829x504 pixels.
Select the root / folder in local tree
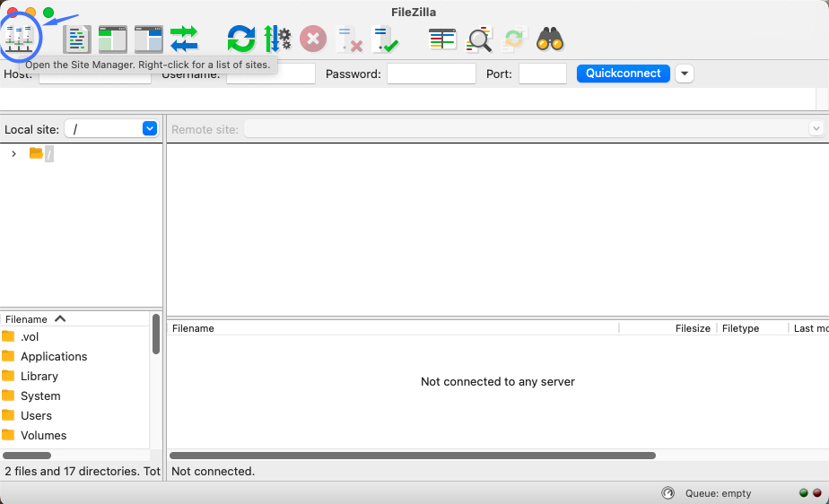(x=42, y=153)
